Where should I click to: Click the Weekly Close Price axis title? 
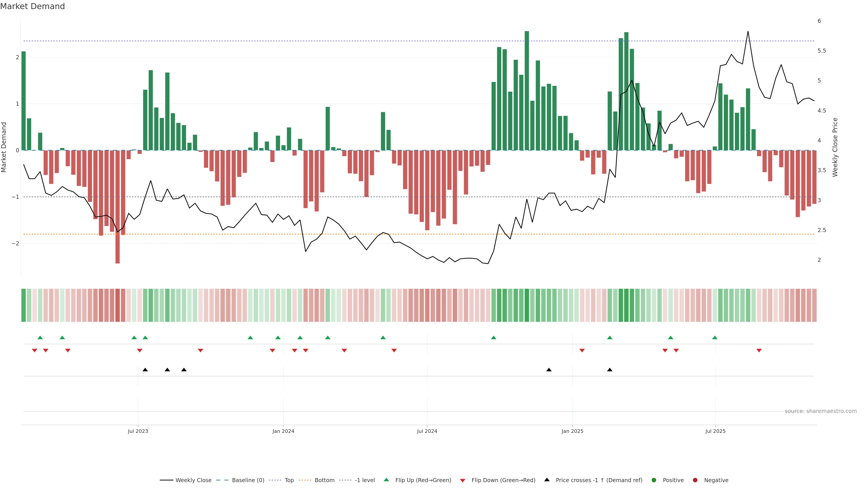[x=835, y=147]
